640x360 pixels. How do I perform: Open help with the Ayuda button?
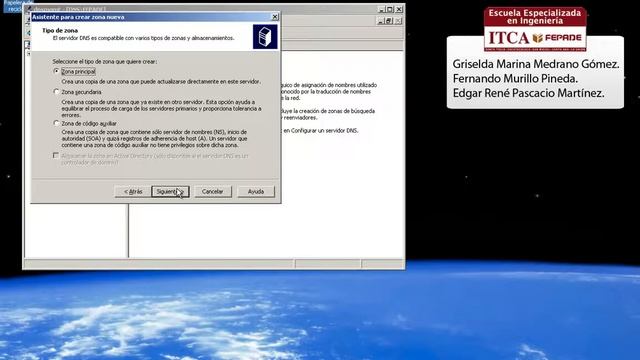tap(256, 191)
